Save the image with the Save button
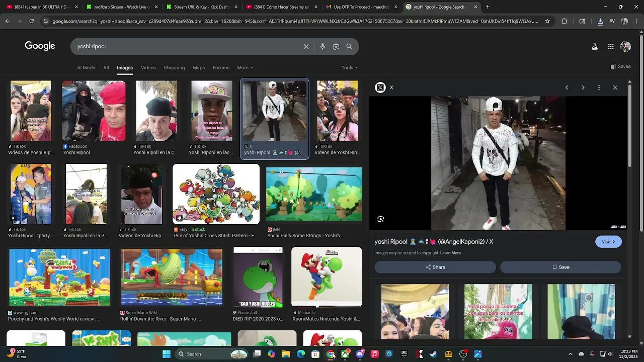Image resolution: width=644 pixels, height=362 pixels. click(560, 267)
